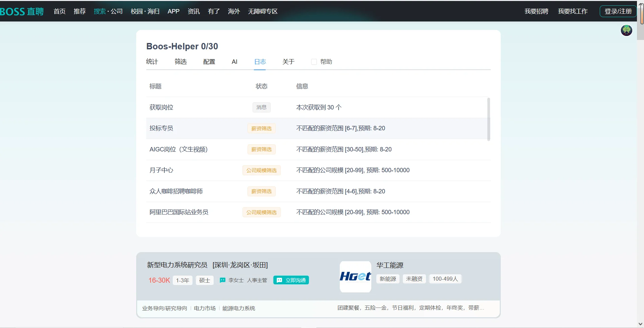Click the 新能源 industry tag
The height and width of the screenshot is (328, 644).
388,279
